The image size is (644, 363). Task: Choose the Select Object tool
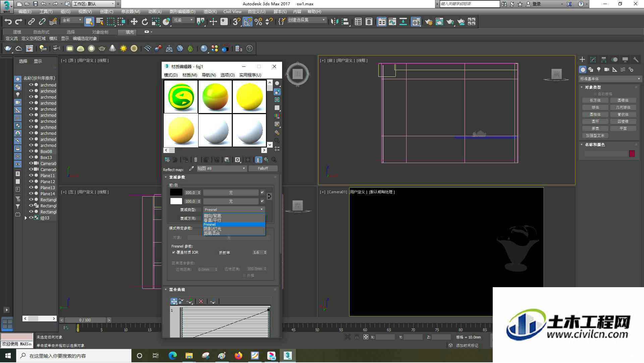pos(89,22)
